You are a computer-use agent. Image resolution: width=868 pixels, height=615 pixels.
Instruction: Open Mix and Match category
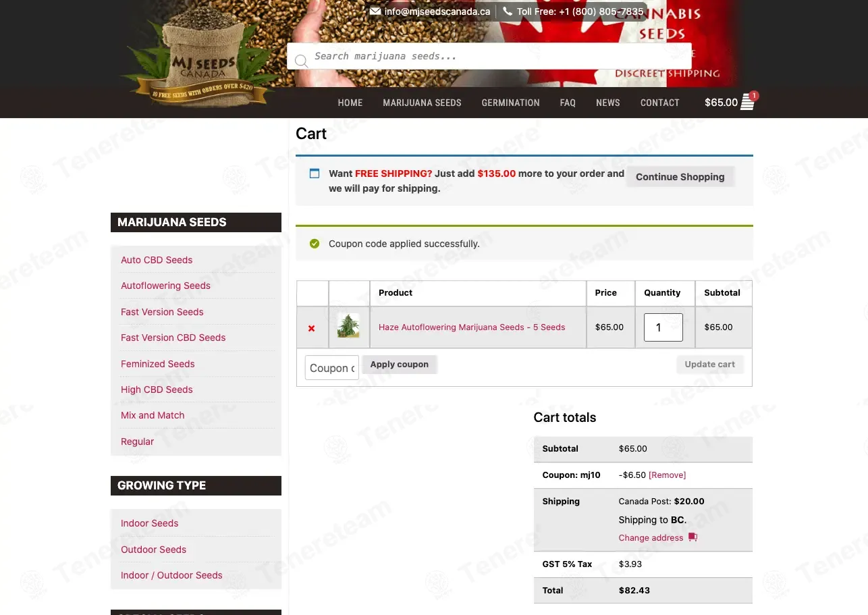[x=153, y=415]
